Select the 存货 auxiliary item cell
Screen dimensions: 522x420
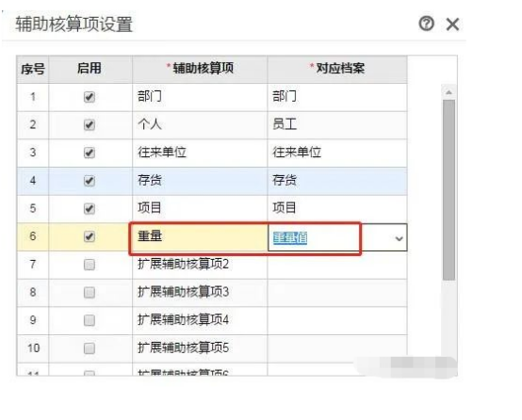pyautogui.click(x=200, y=181)
